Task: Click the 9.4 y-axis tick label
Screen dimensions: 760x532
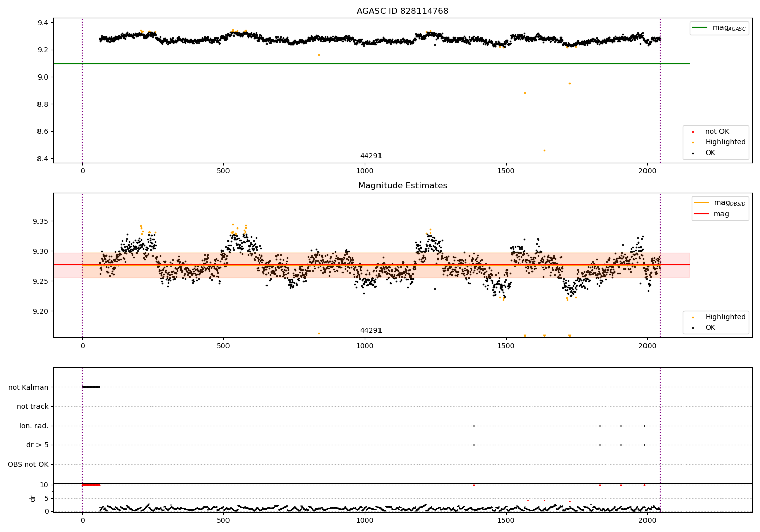Action: point(43,23)
